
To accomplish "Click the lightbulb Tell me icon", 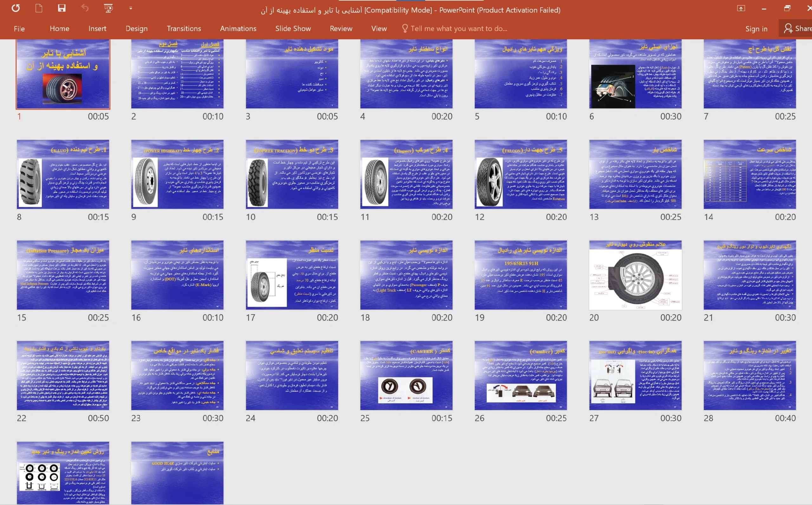I will click(x=405, y=29).
